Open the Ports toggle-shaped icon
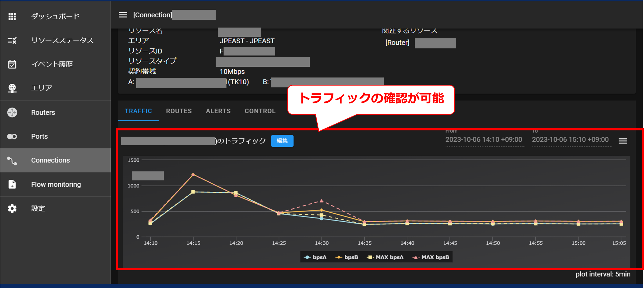 [x=12, y=136]
